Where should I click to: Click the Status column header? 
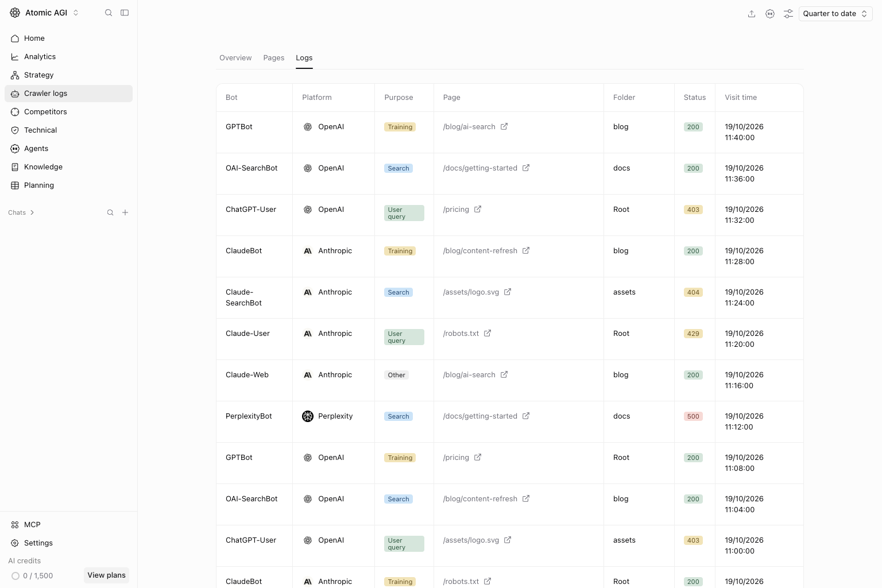(x=695, y=98)
